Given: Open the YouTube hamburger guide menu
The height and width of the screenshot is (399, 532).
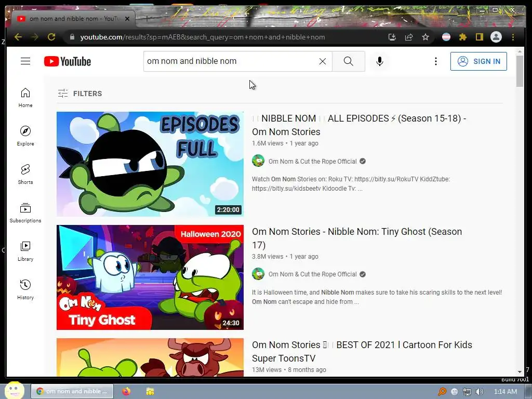Looking at the screenshot, I should tap(25, 61).
